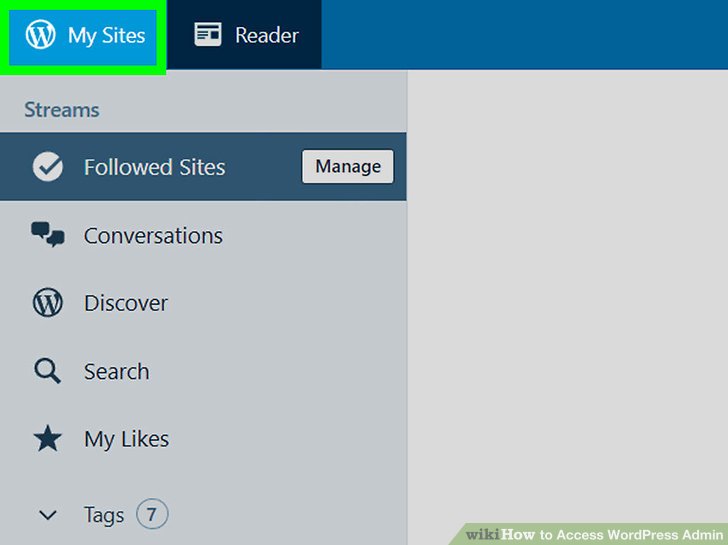Expand the Tags section chevron

(48, 515)
